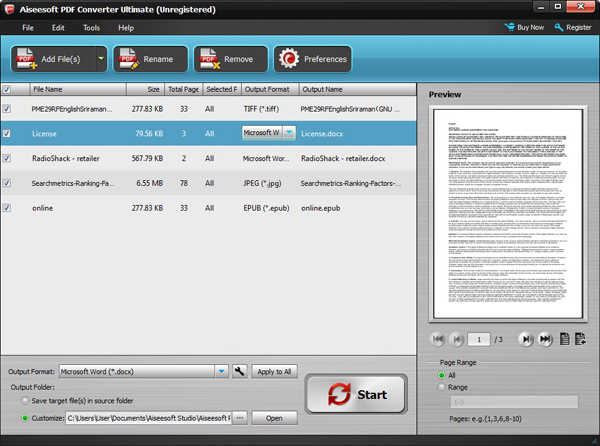Viewport: 600px width, 446px height.
Task: Open the Help menu
Action: [x=126, y=28]
